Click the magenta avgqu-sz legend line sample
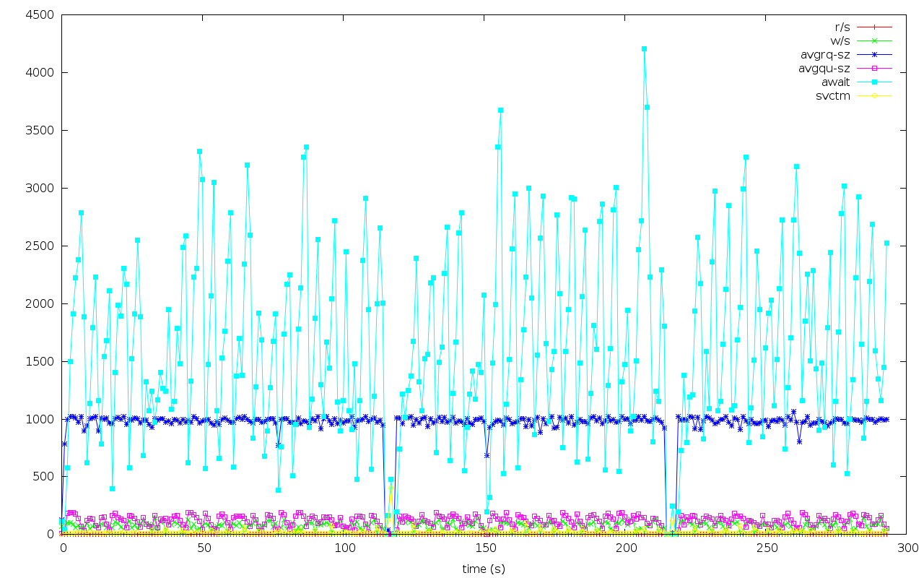Viewport: 924px width, 578px height. tap(874, 68)
